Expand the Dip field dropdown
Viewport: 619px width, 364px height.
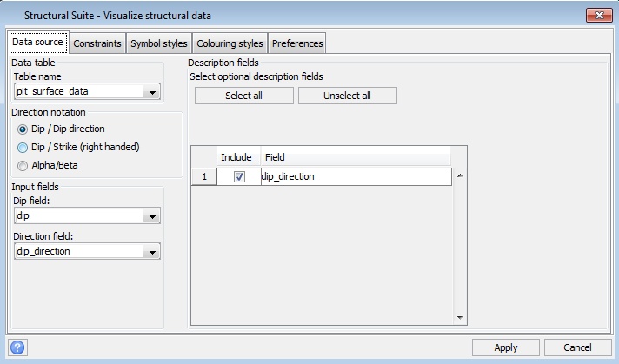tap(153, 216)
